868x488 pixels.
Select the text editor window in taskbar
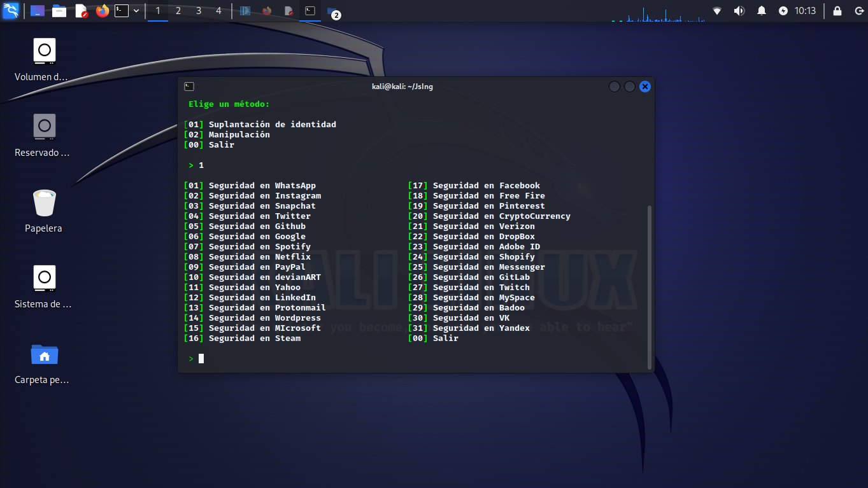(288, 11)
